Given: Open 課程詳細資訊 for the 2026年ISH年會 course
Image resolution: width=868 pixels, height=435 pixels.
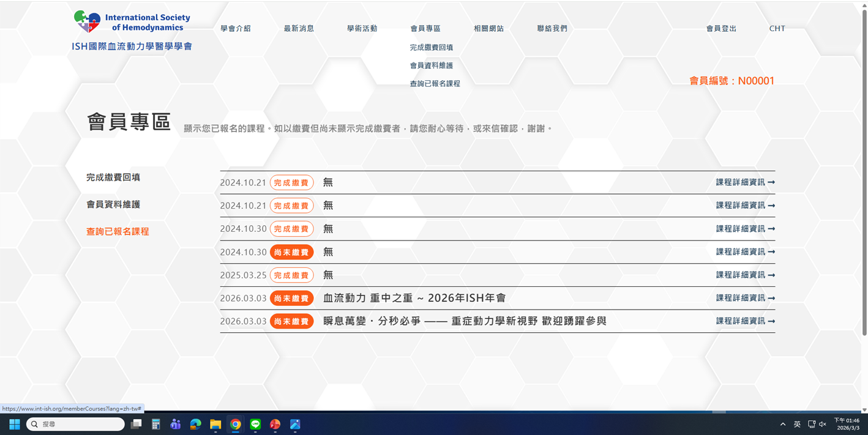Looking at the screenshot, I should (745, 298).
